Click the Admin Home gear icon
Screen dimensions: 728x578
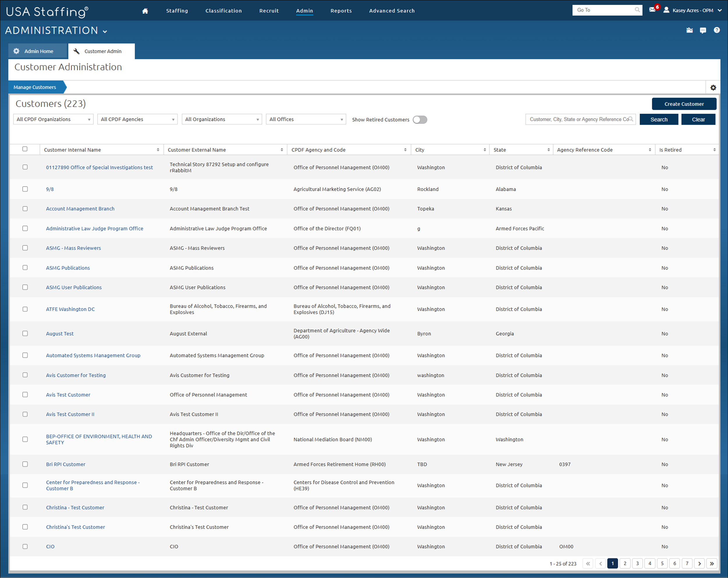point(16,51)
